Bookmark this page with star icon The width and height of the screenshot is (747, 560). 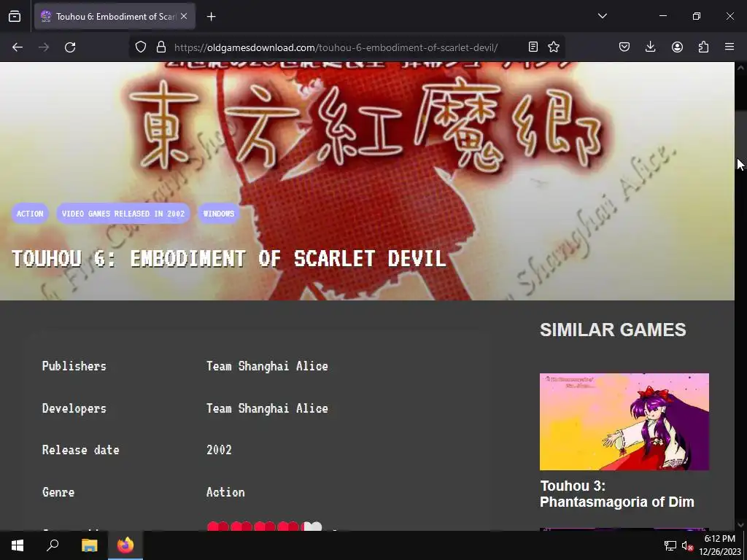click(x=554, y=47)
